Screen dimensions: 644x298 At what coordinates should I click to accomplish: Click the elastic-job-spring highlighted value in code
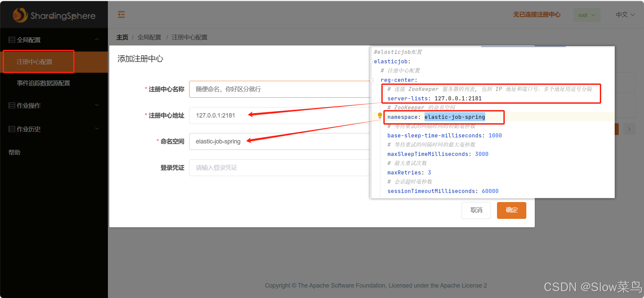click(x=455, y=117)
